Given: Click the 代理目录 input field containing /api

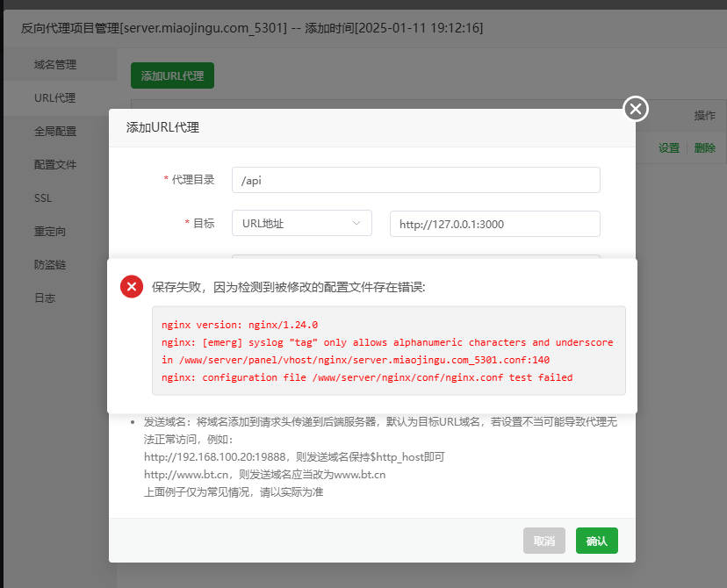Looking at the screenshot, I should (x=416, y=180).
